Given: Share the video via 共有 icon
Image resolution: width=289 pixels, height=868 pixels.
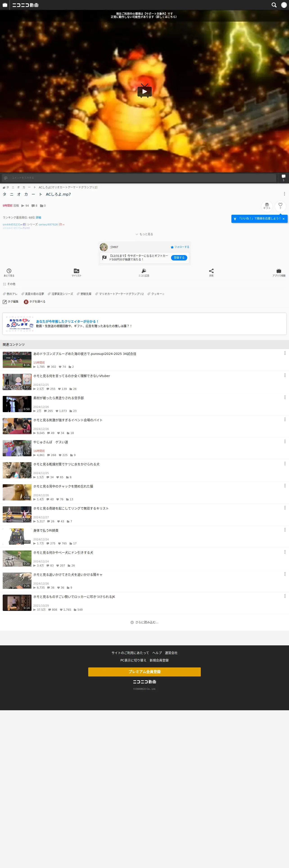Looking at the screenshot, I should (x=211, y=273).
